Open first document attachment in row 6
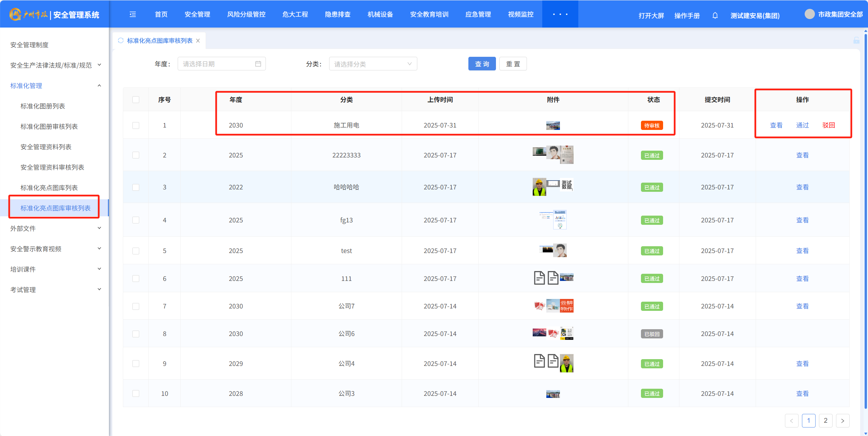Screen dimensions: 868x436 point(539,278)
